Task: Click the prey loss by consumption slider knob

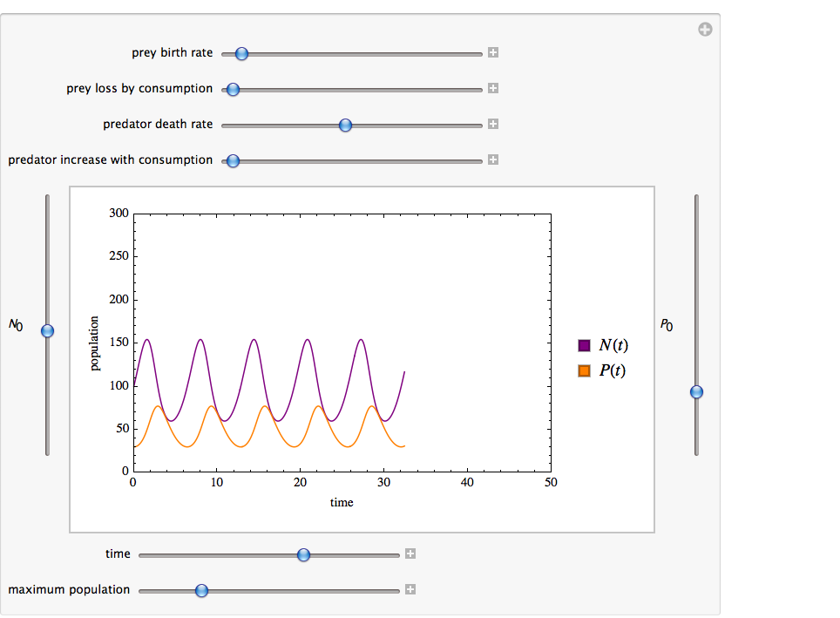Action: (x=233, y=90)
